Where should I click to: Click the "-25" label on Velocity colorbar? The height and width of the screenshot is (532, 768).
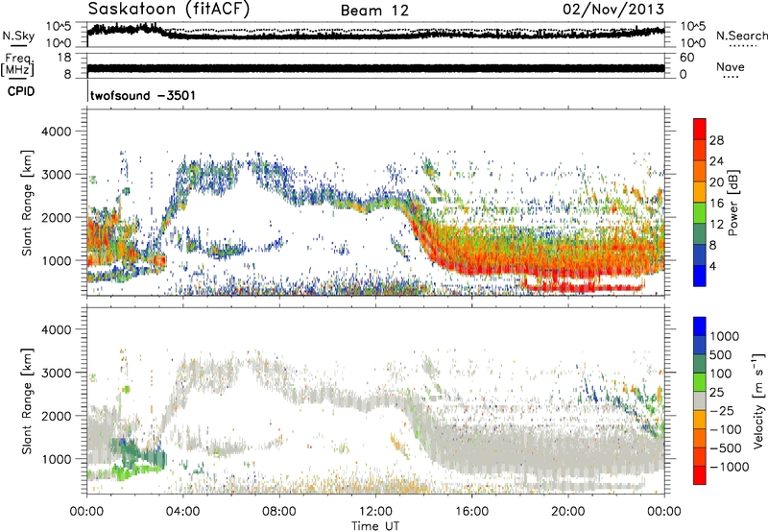(722, 411)
